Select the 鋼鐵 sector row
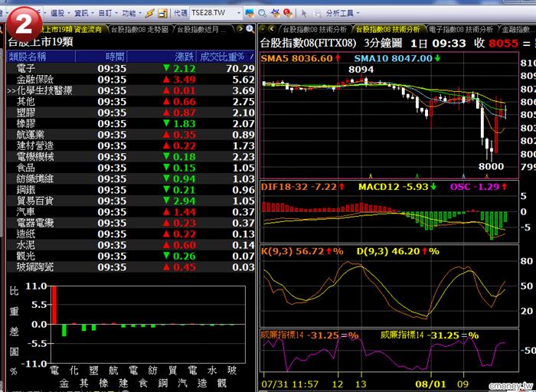Screen dimensions: 536x392 (x=131, y=190)
